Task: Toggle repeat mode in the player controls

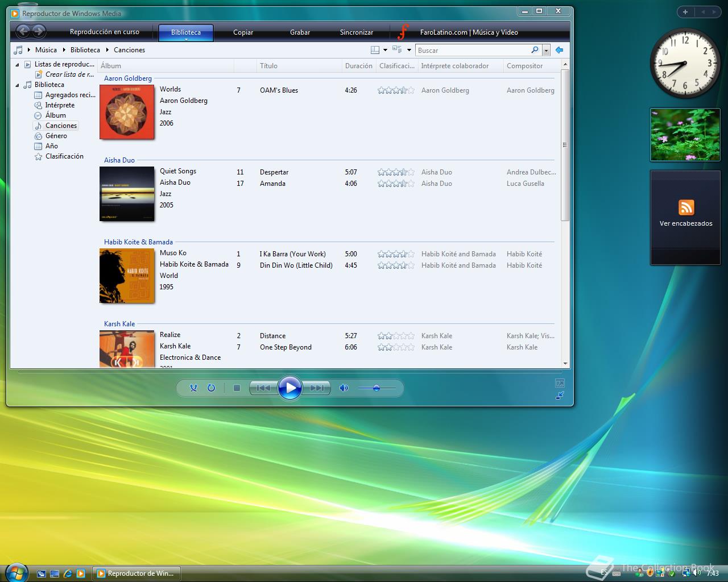Action: (211, 388)
